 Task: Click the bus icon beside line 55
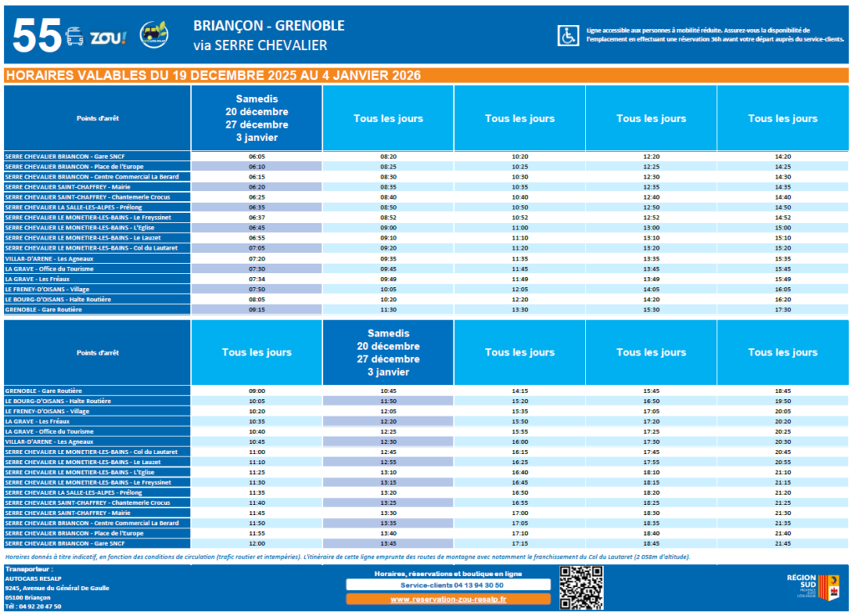point(74,37)
